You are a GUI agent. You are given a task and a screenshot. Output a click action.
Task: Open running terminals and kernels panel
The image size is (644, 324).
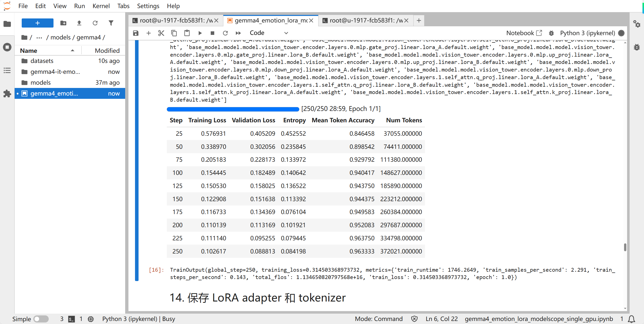7,47
